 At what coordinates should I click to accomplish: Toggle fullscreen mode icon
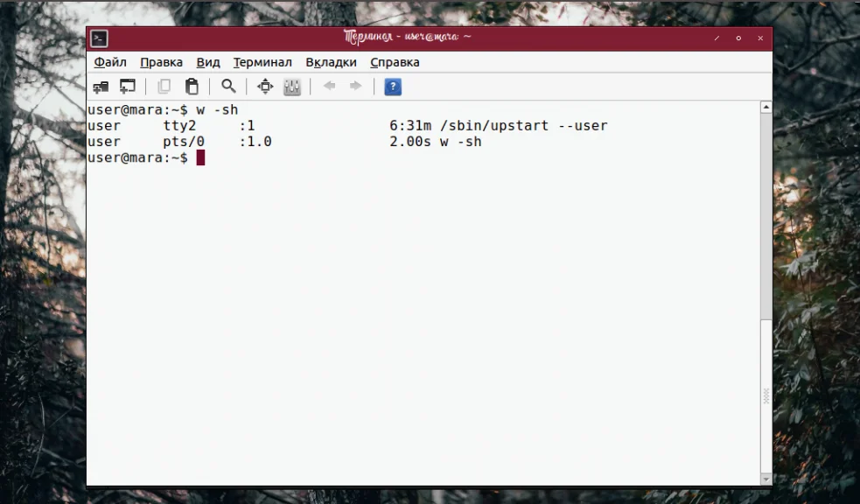(x=265, y=87)
